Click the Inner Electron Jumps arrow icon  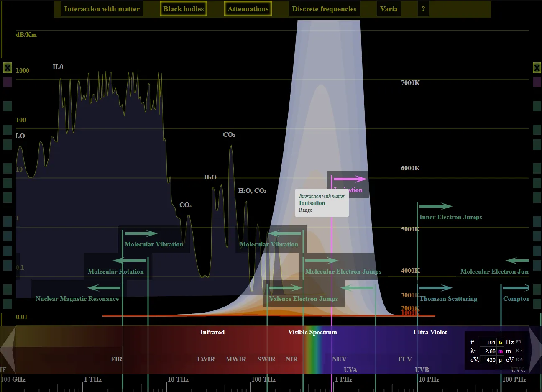(x=436, y=206)
